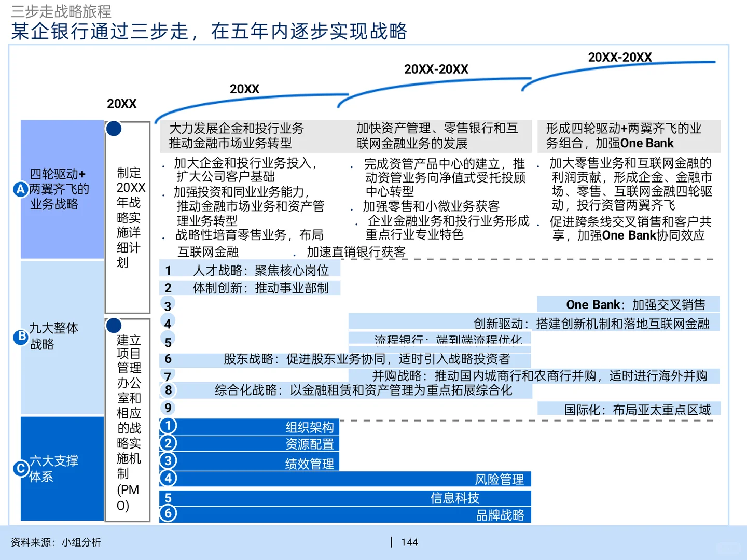The height and width of the screenshot is (560, 747).
Task: Select the dark blue dot on the 建立项目管理办公室 box
Action: pos(114,325)
